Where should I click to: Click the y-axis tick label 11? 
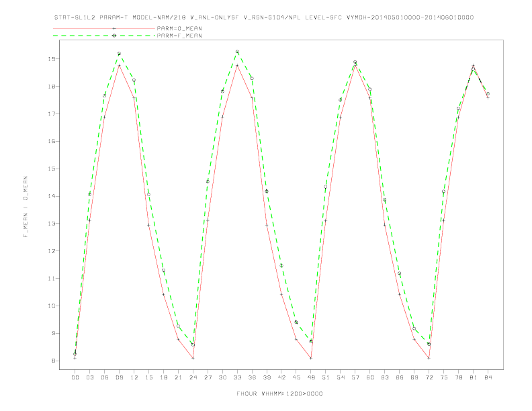pos(52,279)
